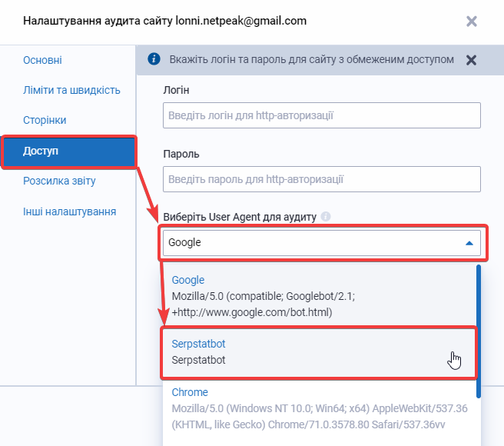Focus the Логін input field

point(322,115)
